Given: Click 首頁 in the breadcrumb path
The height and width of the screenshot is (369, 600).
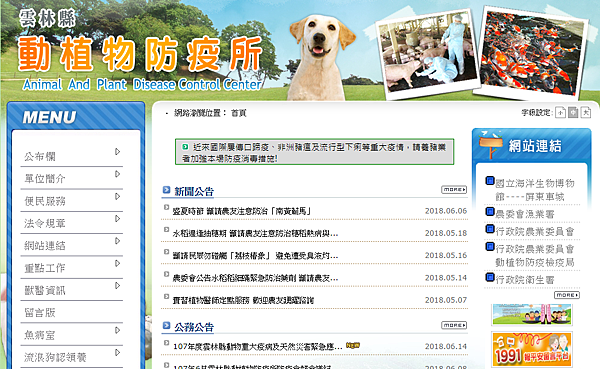Looking at the screenshot, I should point(239,113).
